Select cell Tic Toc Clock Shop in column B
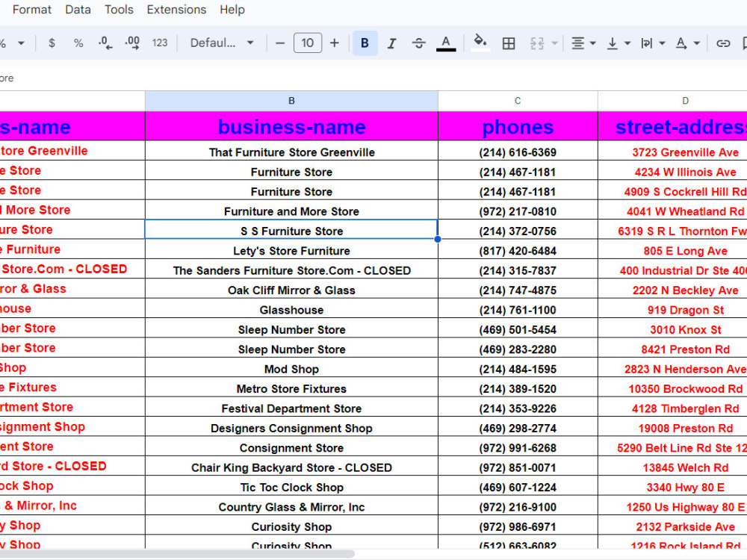Image resolution: width=747 pixels, height=560 pixels. [291, 487]
